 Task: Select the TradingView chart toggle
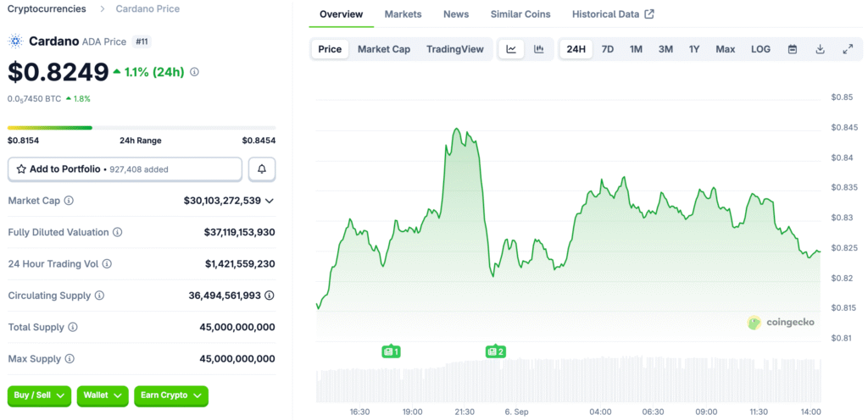pos(455,49)
